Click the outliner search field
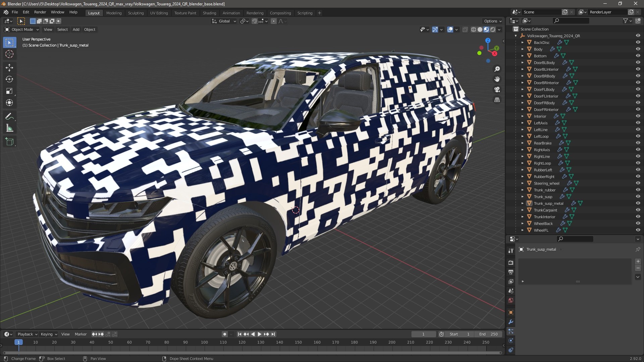This screenshot has height=362, width=644. point(571,21)
